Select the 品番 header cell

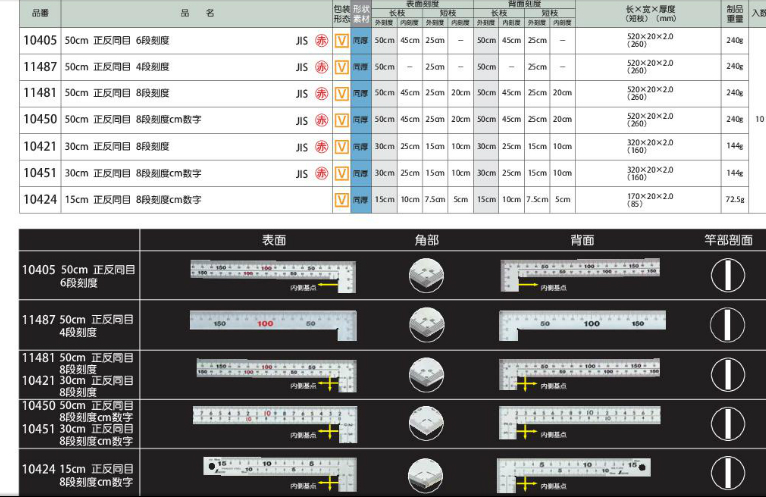tap(40, 13)
